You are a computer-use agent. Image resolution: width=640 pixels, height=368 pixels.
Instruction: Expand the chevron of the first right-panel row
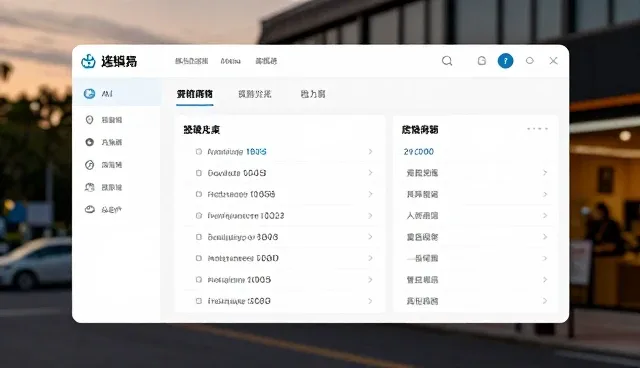pyautogui.click(x=545, y=173)
